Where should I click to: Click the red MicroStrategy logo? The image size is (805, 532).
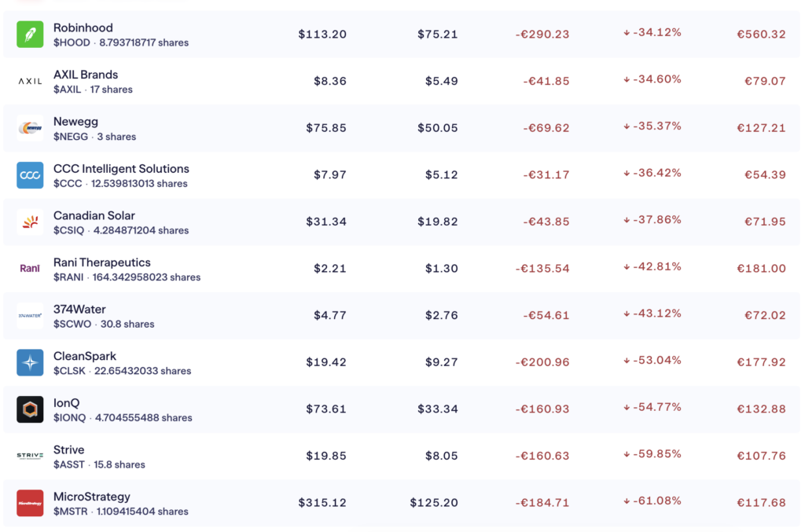click(30, 503)
